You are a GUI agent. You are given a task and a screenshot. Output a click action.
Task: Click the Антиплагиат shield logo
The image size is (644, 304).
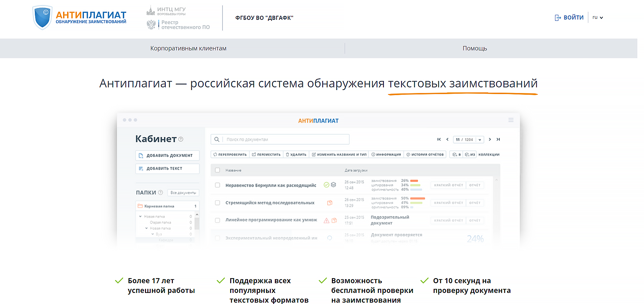[42, 17]
